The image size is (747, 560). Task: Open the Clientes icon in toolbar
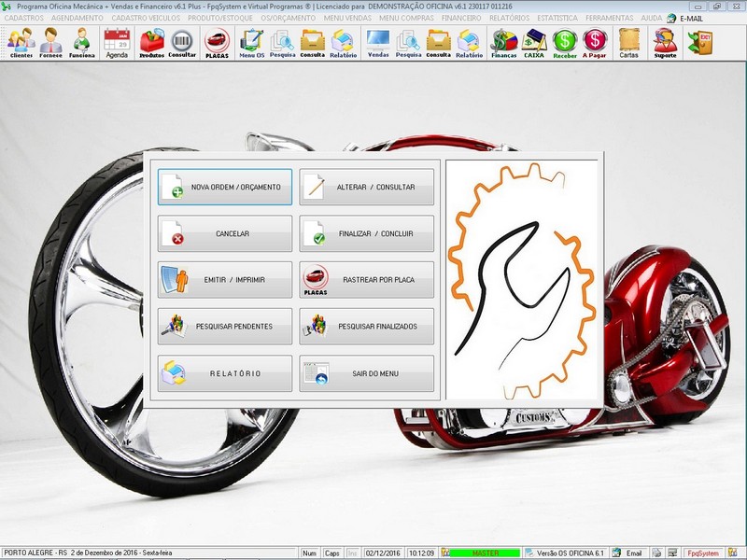[x=21, y=43]
